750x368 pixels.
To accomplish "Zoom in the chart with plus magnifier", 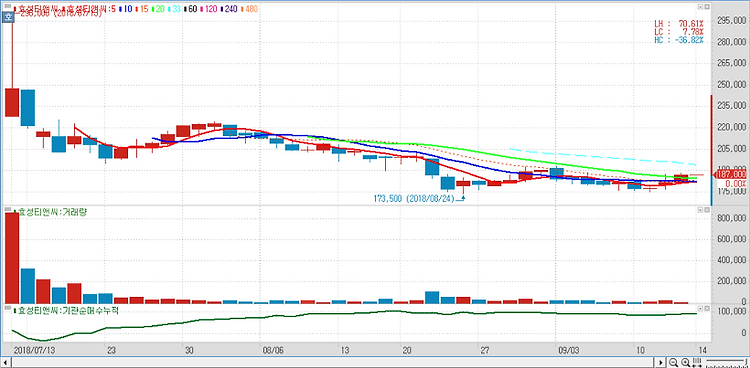I will [x=685, y=362].
